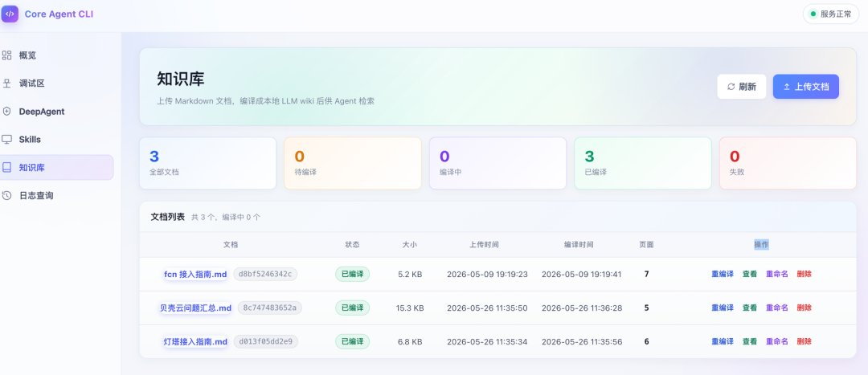Click the 编译时间 column header
Screen dimensions: 868x375
(579, 244)
